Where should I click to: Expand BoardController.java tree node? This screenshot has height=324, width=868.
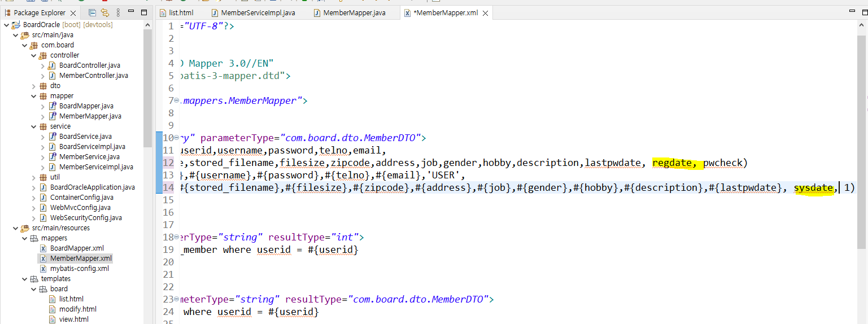tap(42, 65)
